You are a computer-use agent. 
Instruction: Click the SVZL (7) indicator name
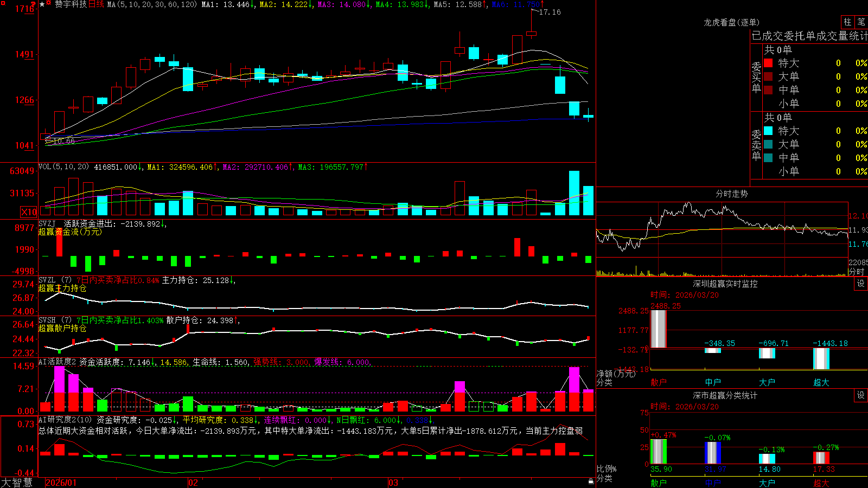click(55, 280)
